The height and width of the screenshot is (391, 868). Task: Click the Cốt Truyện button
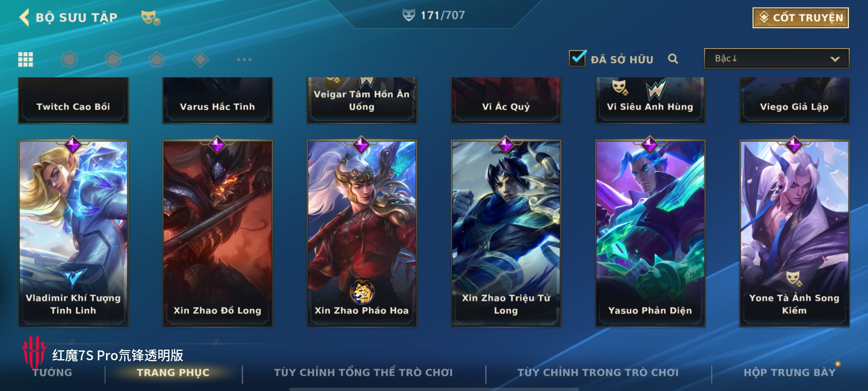tap(801, 17)
